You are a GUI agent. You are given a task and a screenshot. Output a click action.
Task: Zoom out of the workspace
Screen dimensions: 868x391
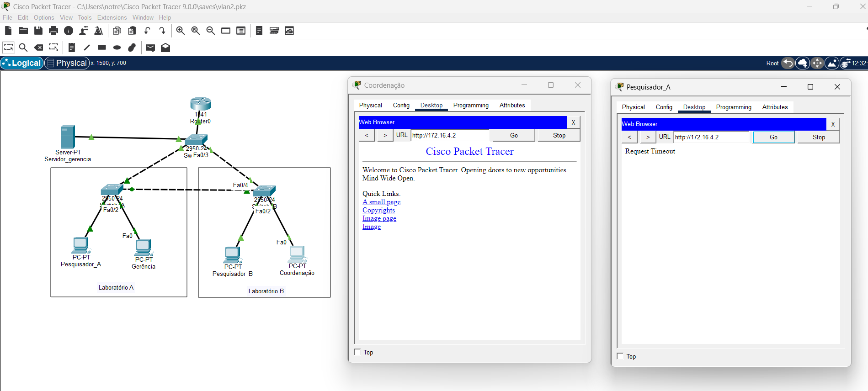click(211, 31)
